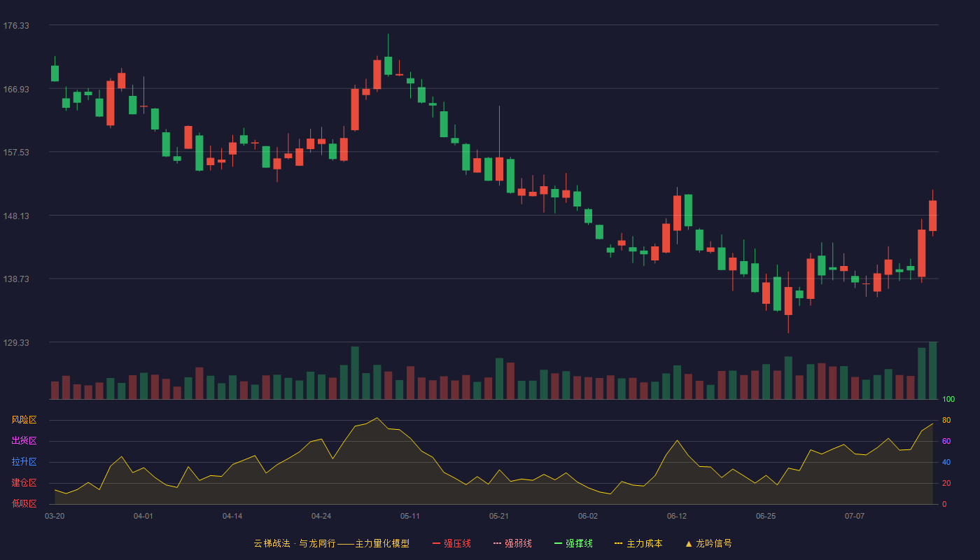
Task: Toggle the 强撑线 legend series
Action: tap(573, 543)
